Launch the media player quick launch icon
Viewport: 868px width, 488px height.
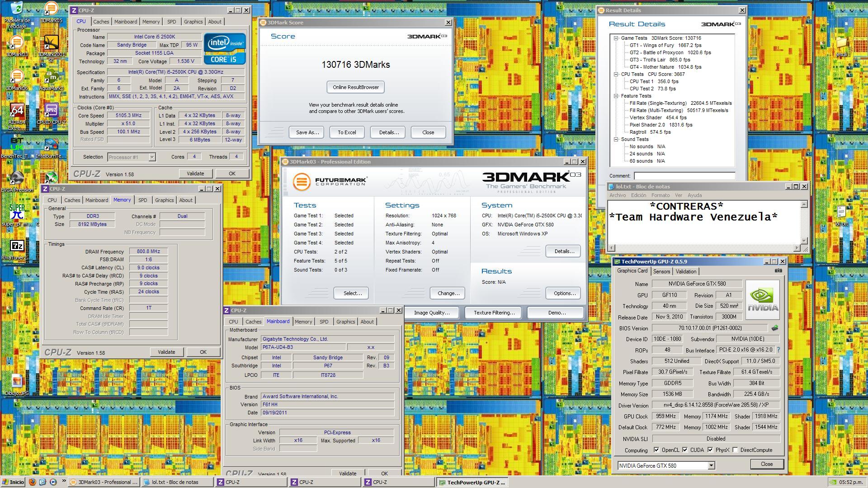(53, 482)
